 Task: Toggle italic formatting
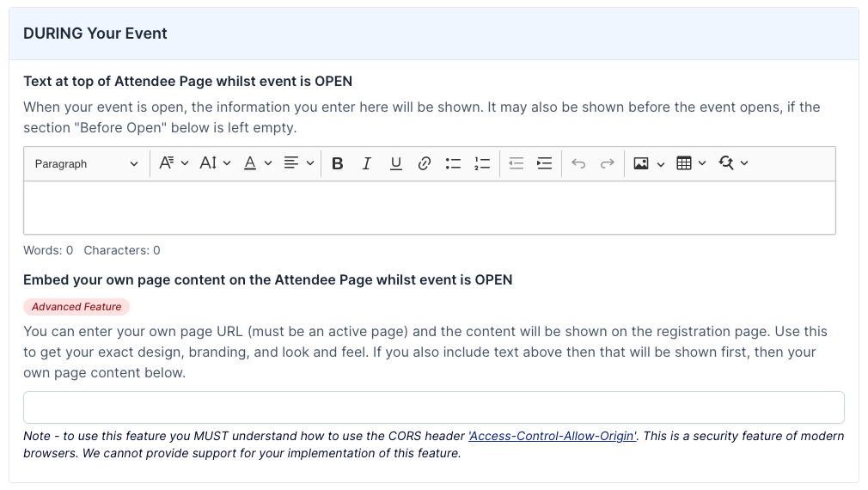click(366, 163)
